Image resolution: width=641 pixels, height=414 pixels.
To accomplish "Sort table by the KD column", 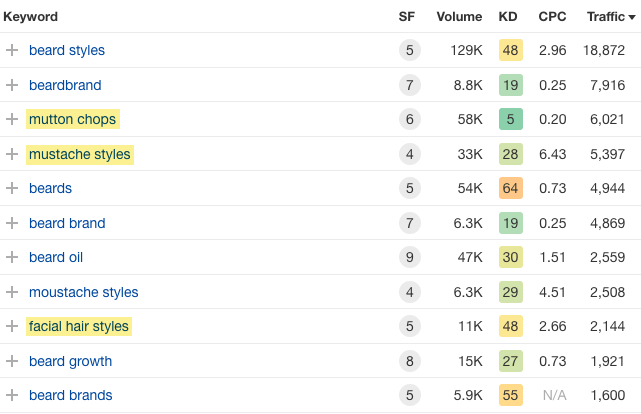I will 509,17.
